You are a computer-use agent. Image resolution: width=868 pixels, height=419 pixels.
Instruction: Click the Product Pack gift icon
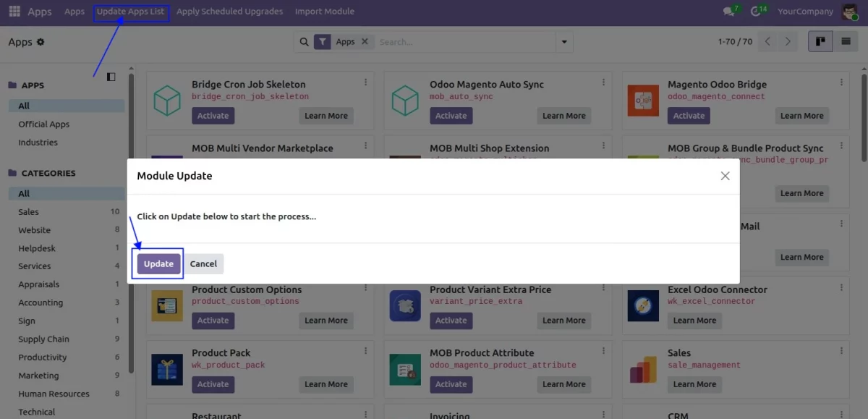tap(167, 369)
